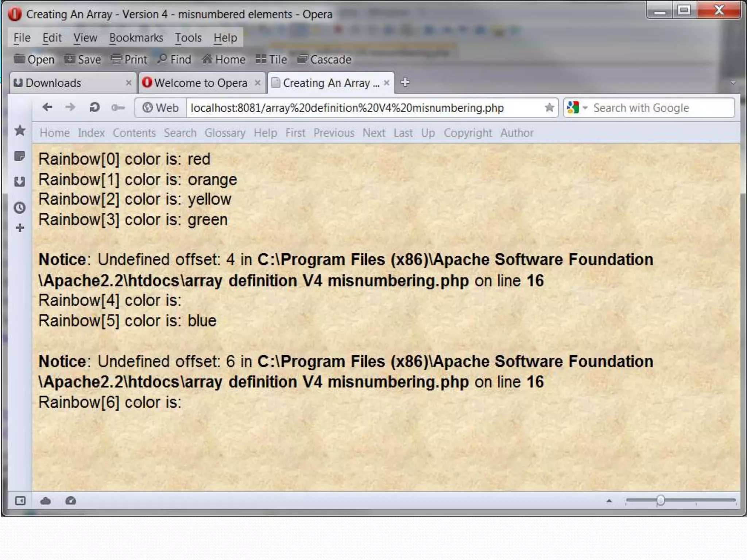The image size is (747, 560).
Task: Click the Reload page icon
Action: pyautogui.click(x=94, y=108)
